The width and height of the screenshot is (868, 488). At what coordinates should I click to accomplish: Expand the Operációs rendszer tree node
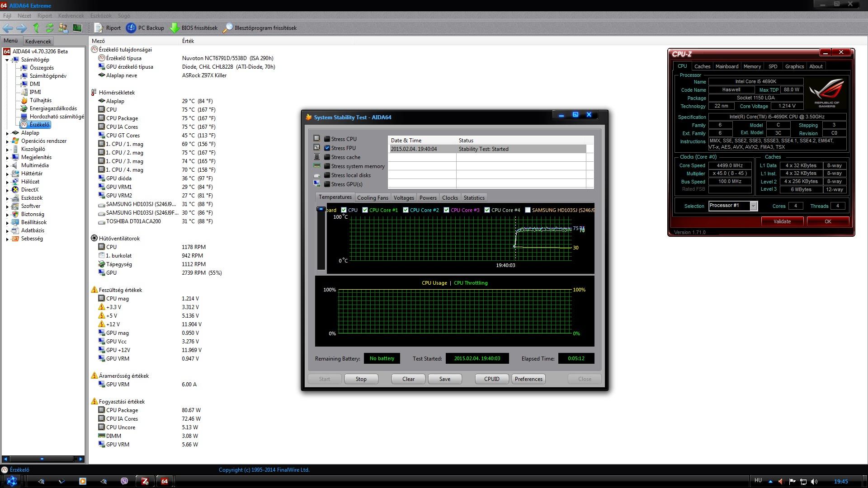7,141
